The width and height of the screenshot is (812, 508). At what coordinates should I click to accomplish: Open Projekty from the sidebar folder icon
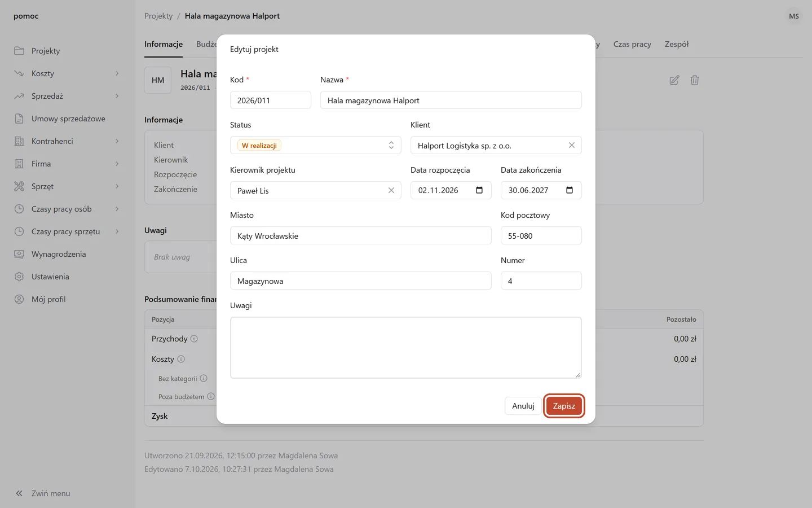[19, 51]
